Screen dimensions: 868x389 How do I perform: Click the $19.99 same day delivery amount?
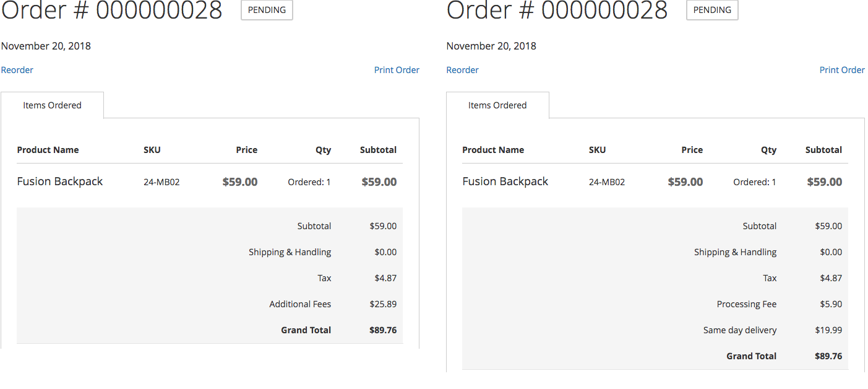point(828,330)
